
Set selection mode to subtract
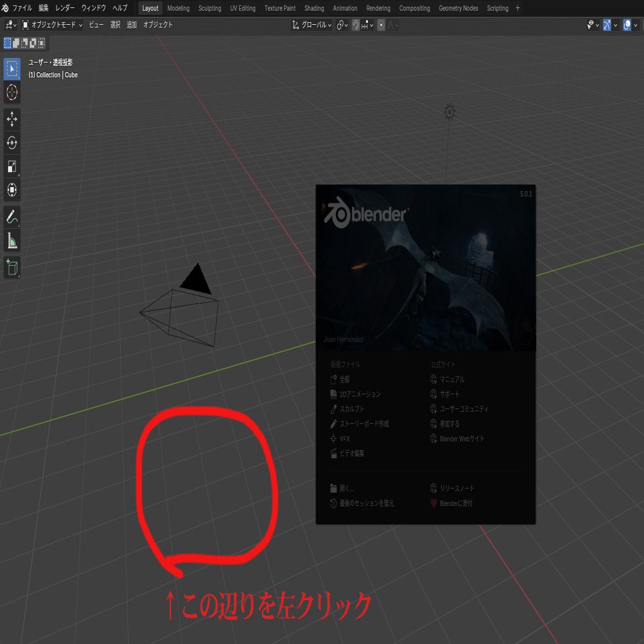coord(24,42)
